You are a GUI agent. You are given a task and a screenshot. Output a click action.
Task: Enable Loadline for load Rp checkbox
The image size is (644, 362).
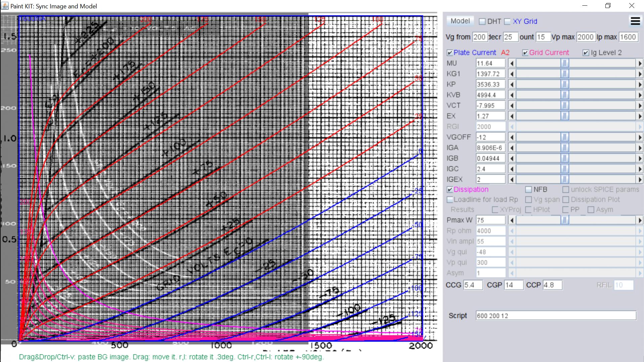point(450,200)
